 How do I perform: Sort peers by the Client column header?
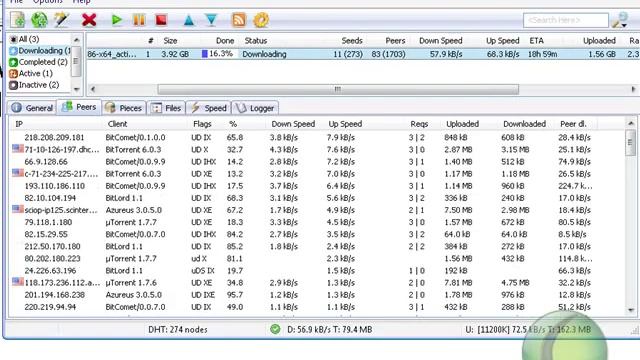[117, 124]
